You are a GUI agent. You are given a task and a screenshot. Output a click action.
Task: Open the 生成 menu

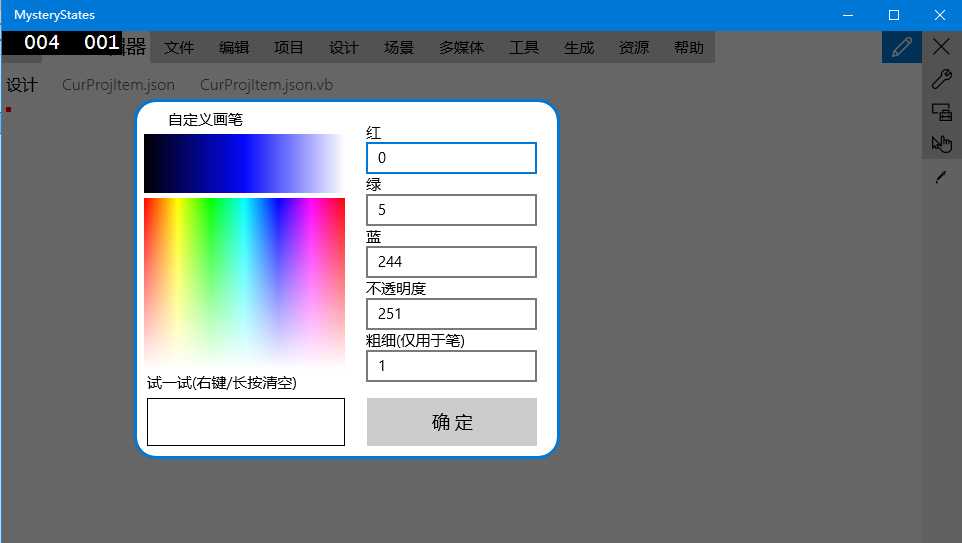(x=579, y=47)
